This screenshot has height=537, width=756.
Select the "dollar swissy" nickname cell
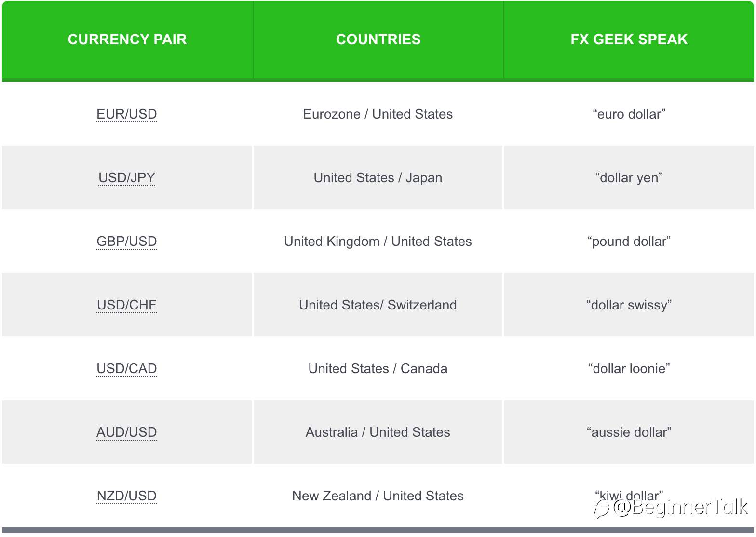coord(629,305)
